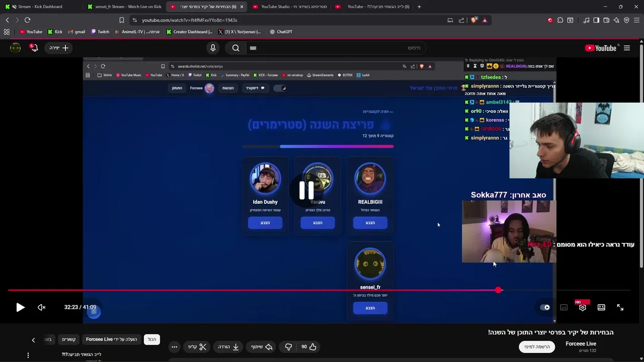Toggle captions in the video player
The height and width of the screenshot is (362, 644).
pyautogui.click(x=563, y=307)
